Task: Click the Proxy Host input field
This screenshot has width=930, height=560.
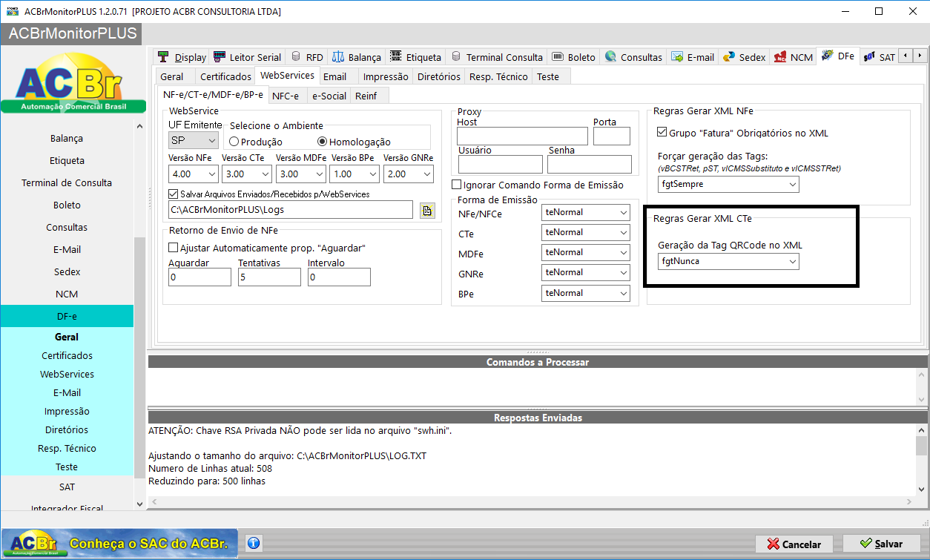Action: pos(522,136)
